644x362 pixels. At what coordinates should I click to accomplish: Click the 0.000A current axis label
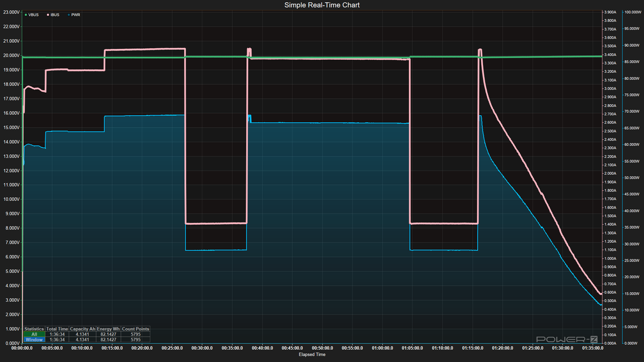[610, 343]
